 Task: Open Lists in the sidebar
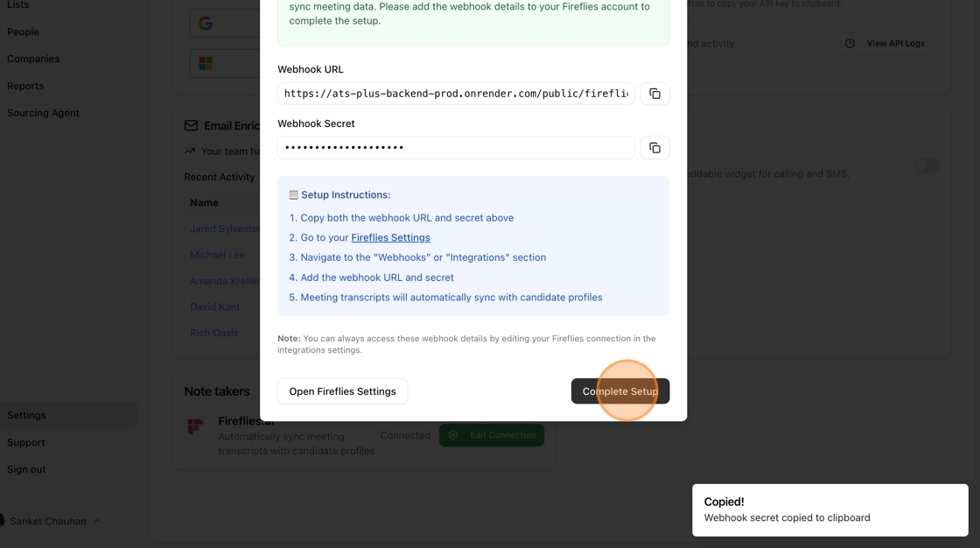pyautogui.click(x=17, y=5)
